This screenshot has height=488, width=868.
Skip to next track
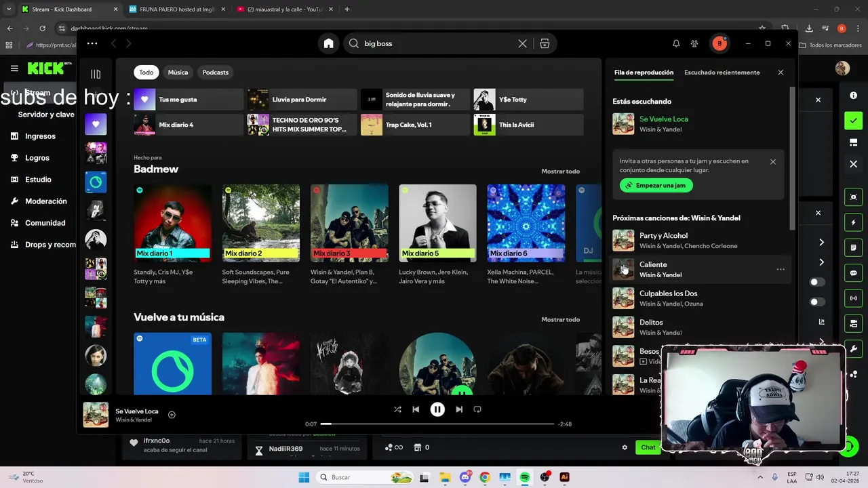point(459,409)
